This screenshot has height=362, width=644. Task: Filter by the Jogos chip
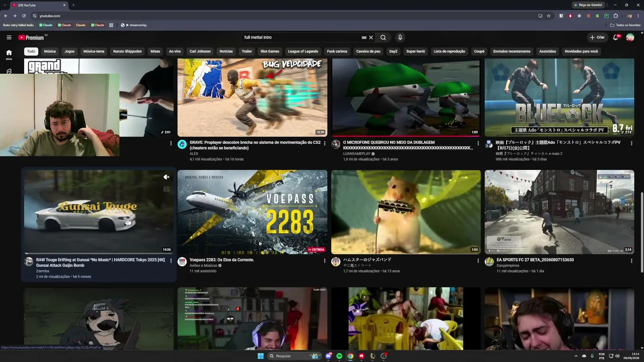click(69, 51)
